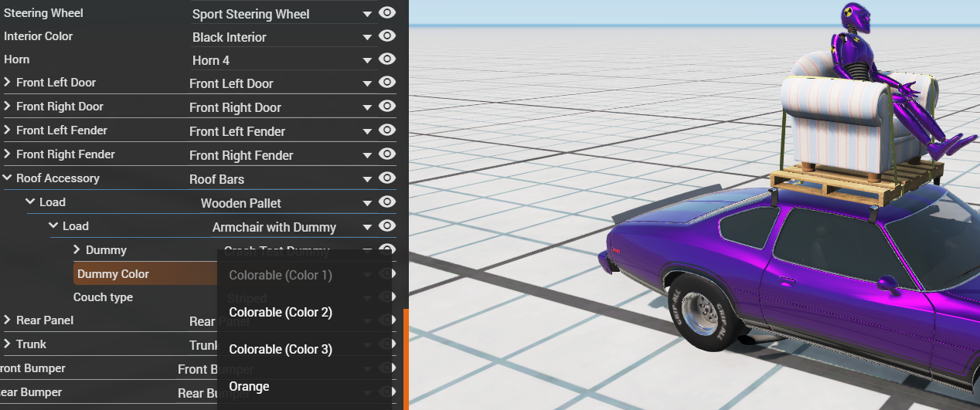The height and width of the screenshot is (410, 980).
Task: Hide the Armchair with Dummy load
Action: click(x=387, y=225)
